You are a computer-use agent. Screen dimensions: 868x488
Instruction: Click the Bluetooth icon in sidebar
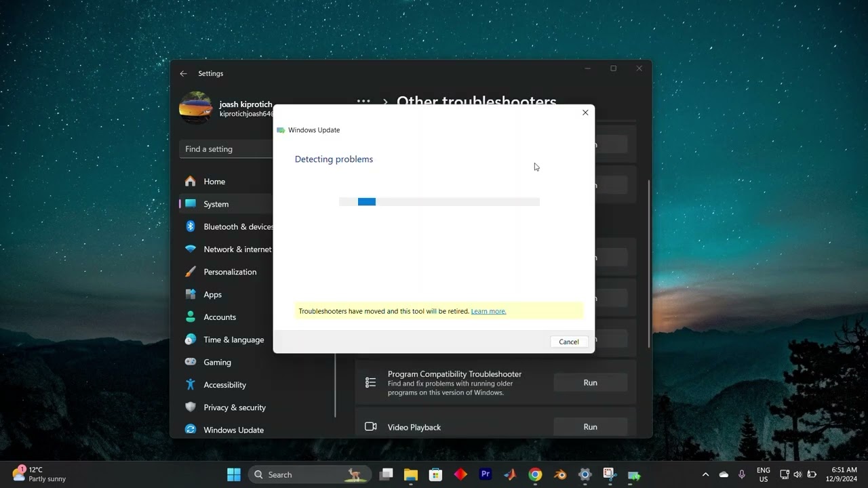[x=191, y=226]
